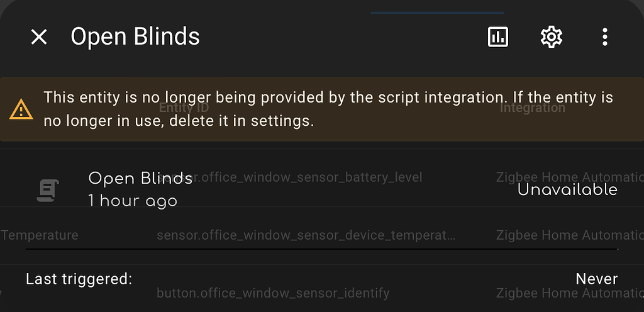The width and height of the screenshot is (644, 312).
Task: Click the 'Last triggered:' label
Action: 79,279
